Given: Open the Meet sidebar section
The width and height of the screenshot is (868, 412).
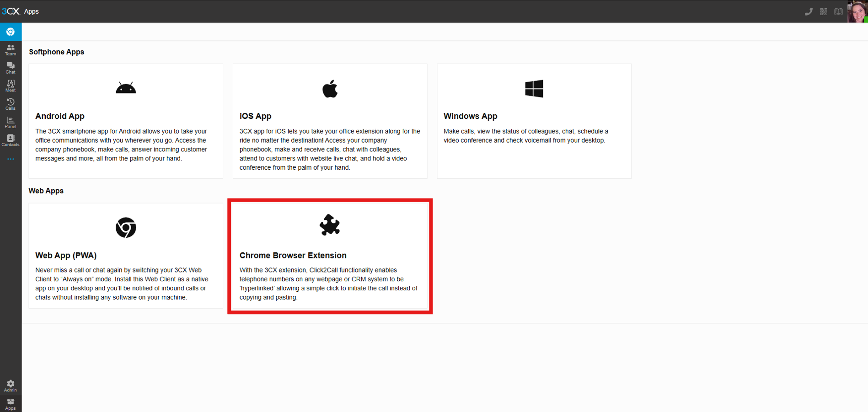Looking at the screenshot, I should point(11,86).
